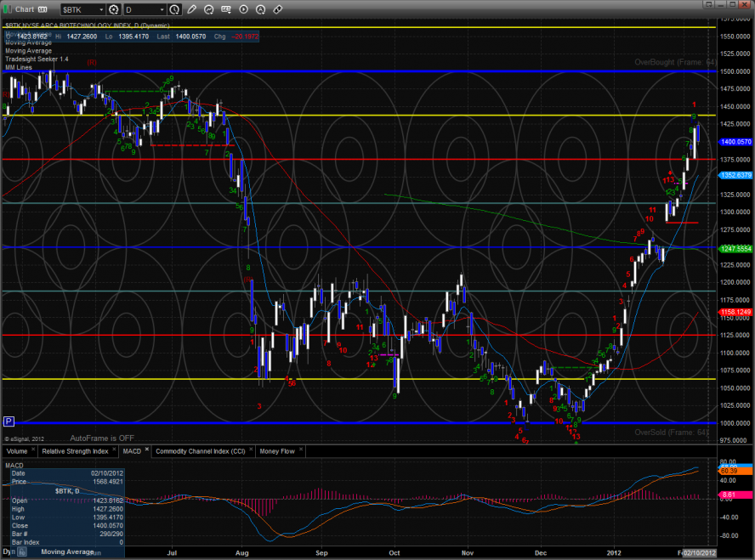Click the 02/10/2012 date marker on time axis

[700, 553]
